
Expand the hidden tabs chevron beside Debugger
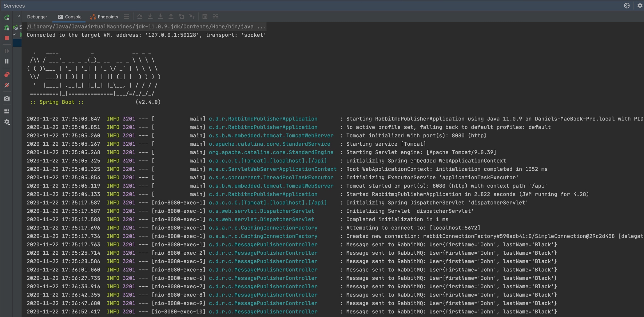click(x=19, y=16)
